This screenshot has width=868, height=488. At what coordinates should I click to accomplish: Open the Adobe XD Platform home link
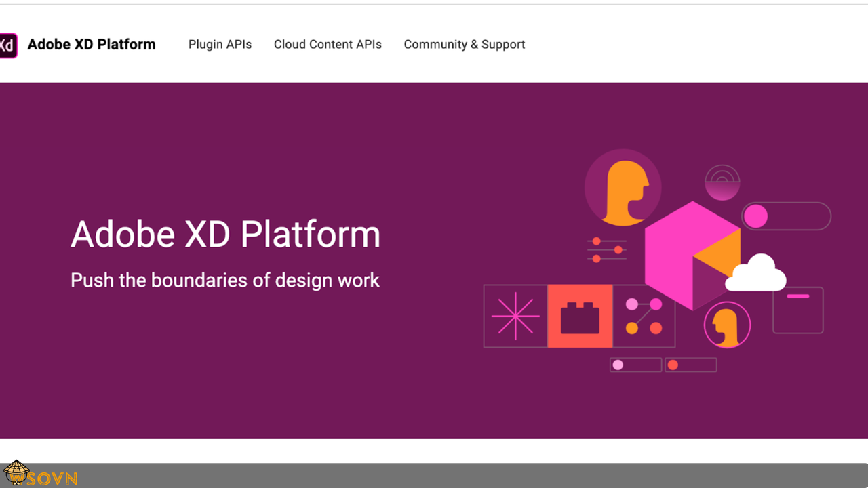coord(92,45)
